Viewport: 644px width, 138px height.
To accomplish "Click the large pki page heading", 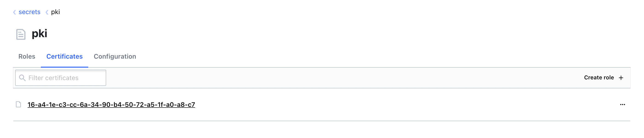I will click(40, 34).
